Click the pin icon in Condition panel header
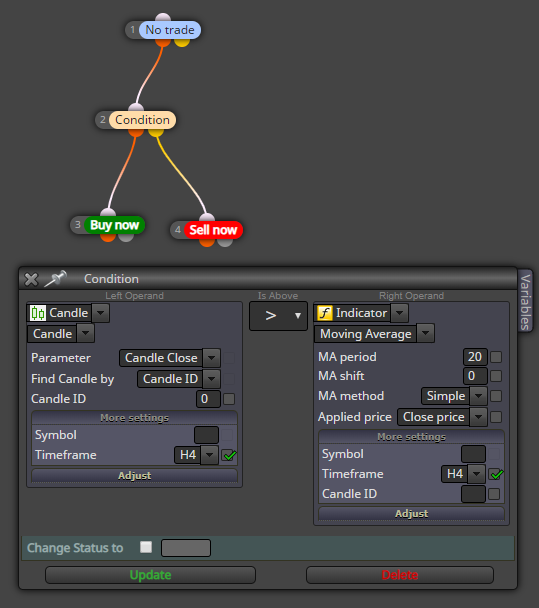This screenshot has height=608, width=539. (x=55, y=278)
